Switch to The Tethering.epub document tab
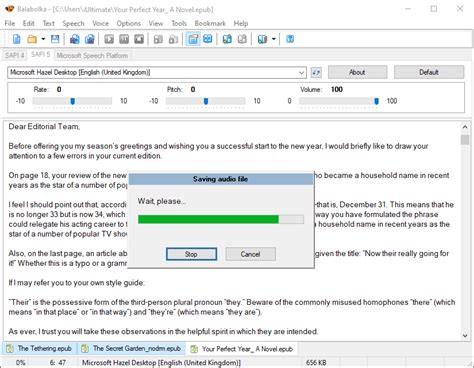 tap(40, 349)
